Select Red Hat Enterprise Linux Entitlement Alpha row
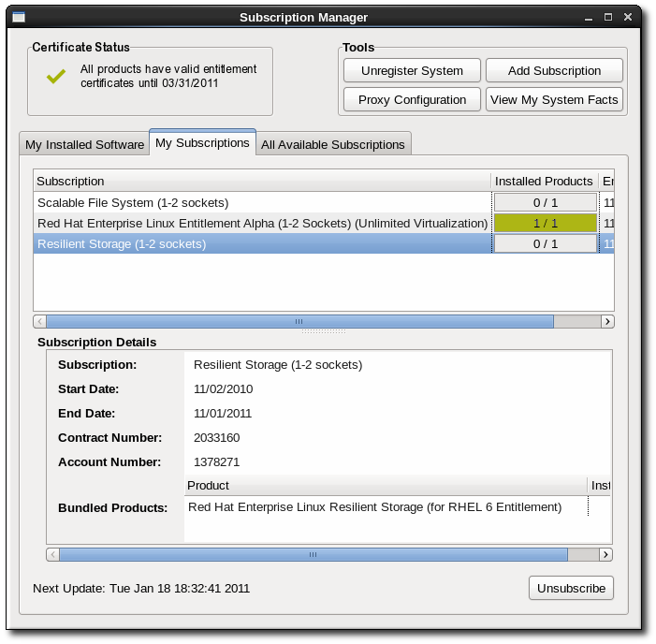Screen dimensions: 656x644 324,223
